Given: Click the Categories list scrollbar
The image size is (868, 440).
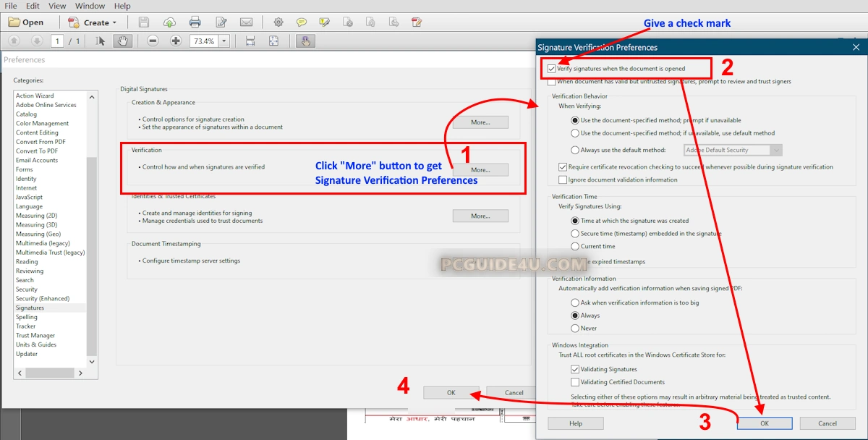Looking at the screenshot, I should 91,253.
